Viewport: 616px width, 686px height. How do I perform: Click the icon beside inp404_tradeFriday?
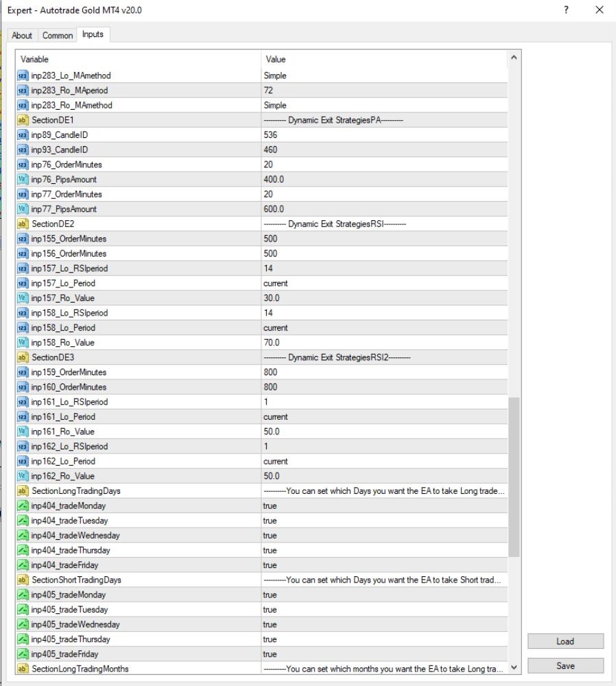(23, 565)
